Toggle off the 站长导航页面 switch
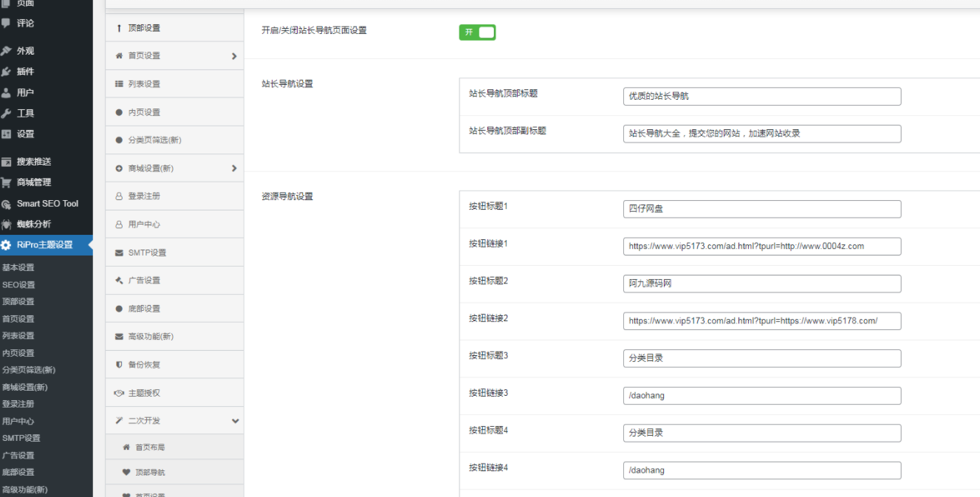Screen dimensions: 980x497 (477, 32)
